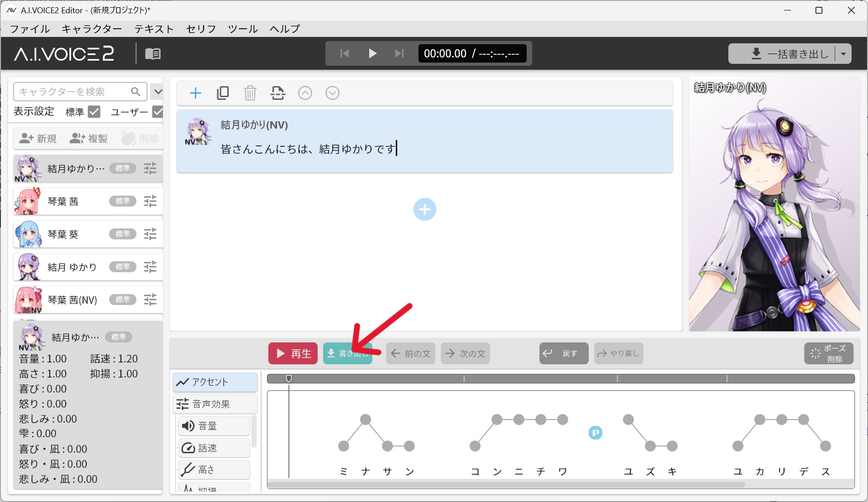The image size is (868, 502).
Task: Click the trash delete line icon
Action: pyautogui.click(x=250, y=93)
